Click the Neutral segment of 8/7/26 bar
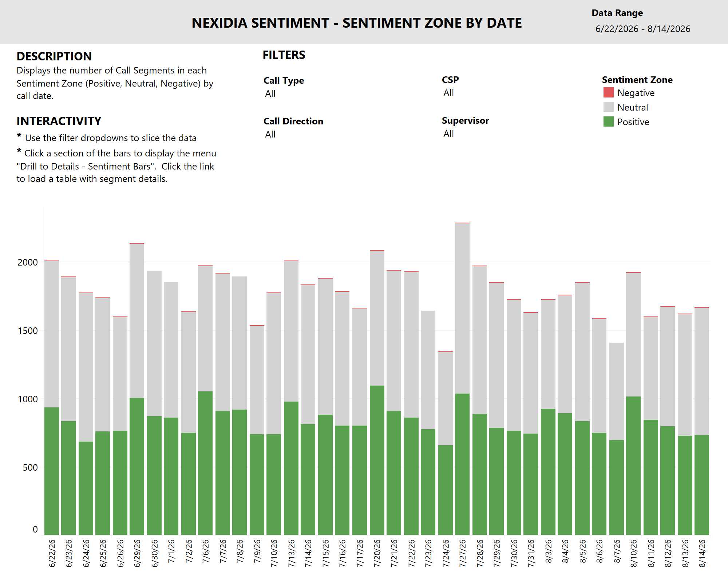Screen dimensions: 728x582 tap(617, 391)
